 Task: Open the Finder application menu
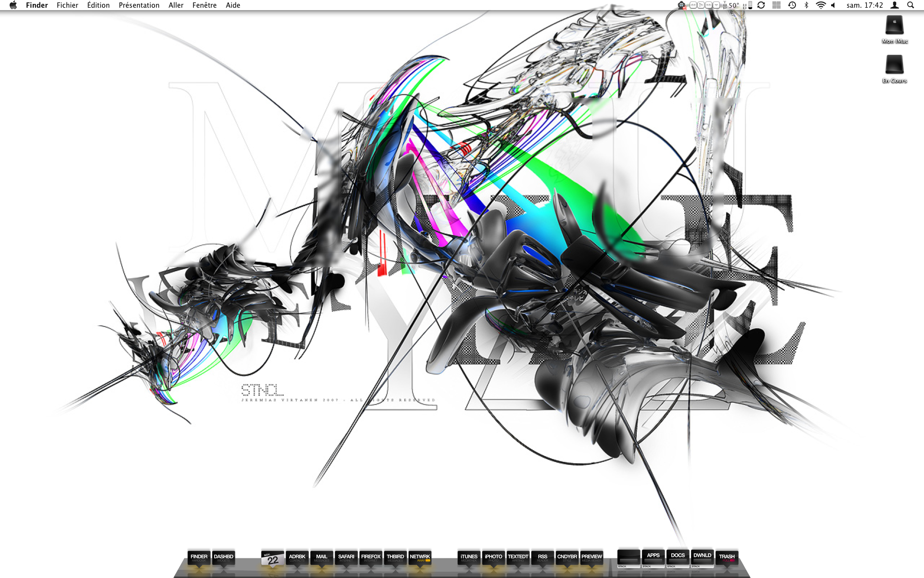(37, 5)
